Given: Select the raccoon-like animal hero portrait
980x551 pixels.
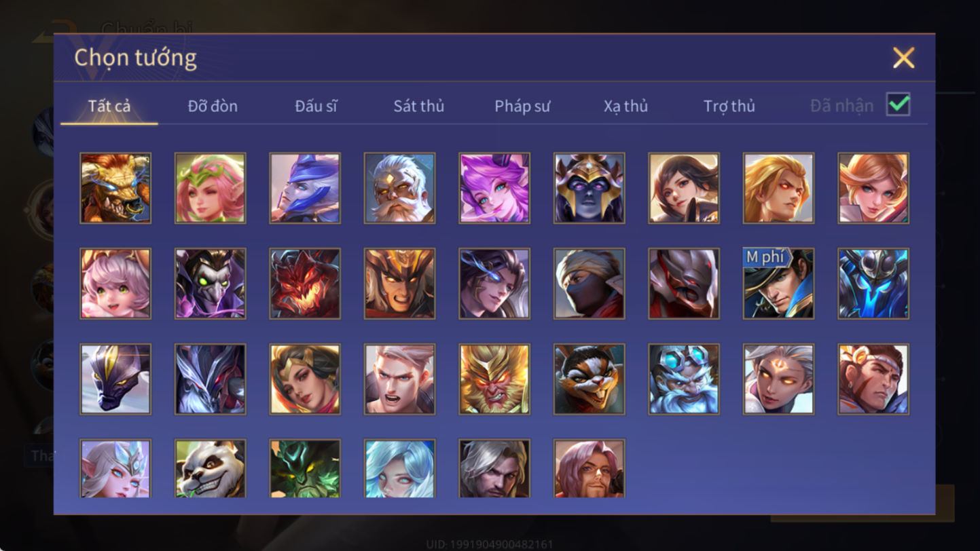Looking at the screenshot, I should tap(589, 379).
